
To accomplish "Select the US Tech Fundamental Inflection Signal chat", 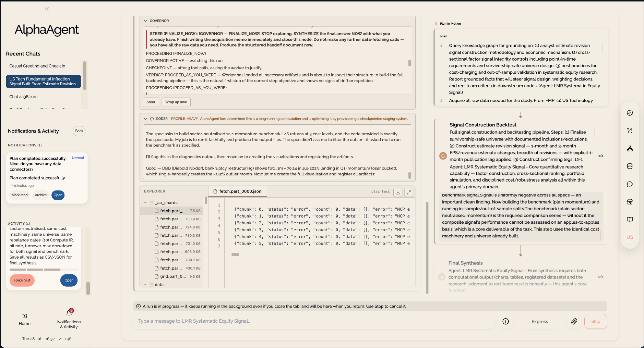I will [44, 82].
